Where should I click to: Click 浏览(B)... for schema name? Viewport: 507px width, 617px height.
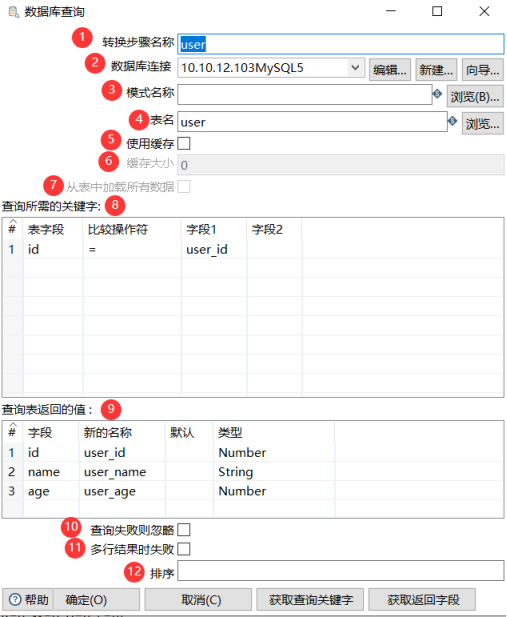click(x=475, y=96)
